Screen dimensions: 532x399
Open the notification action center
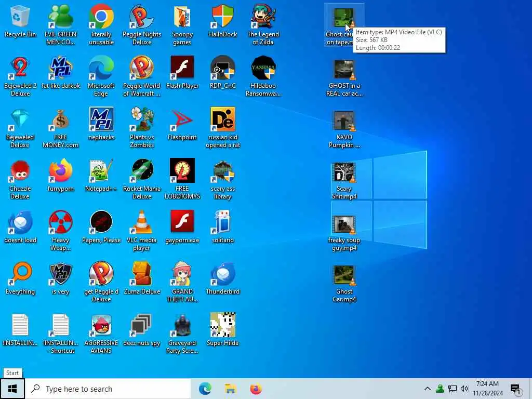[515, 389]
